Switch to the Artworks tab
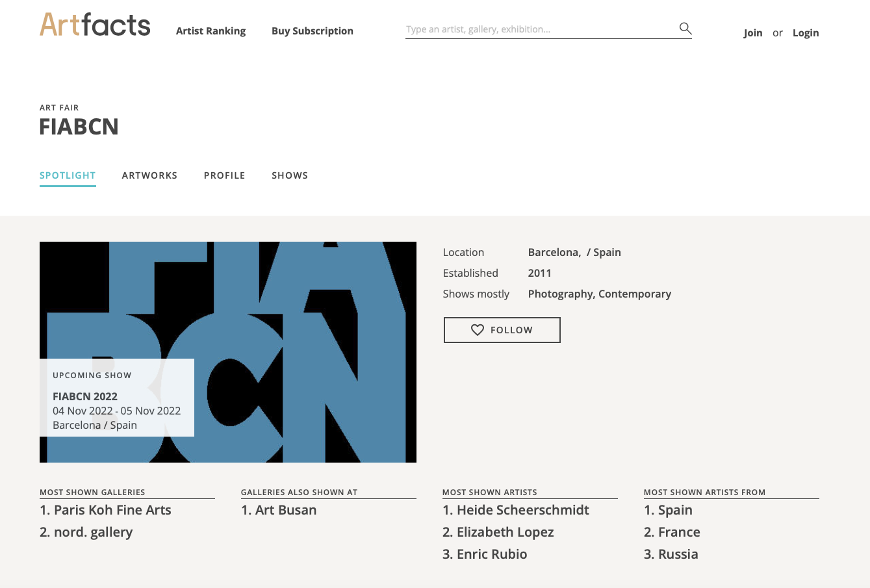 (149, 175)
